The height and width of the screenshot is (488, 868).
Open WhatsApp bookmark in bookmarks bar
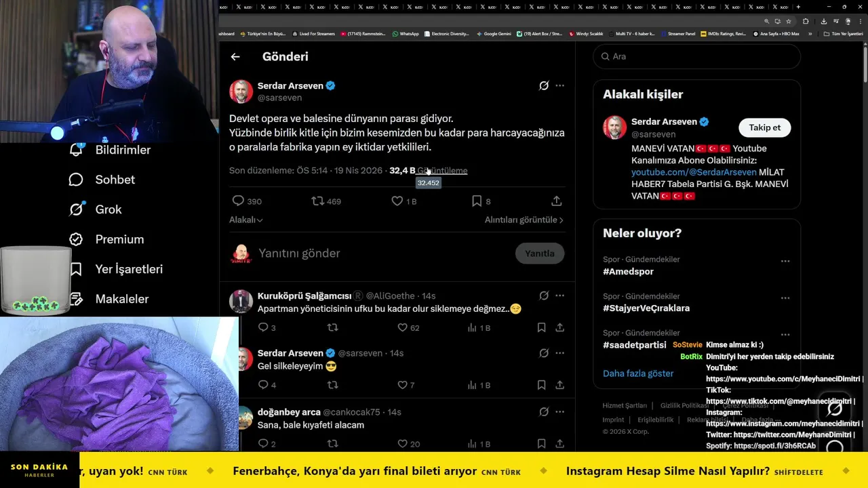click(x=406, y=34)
